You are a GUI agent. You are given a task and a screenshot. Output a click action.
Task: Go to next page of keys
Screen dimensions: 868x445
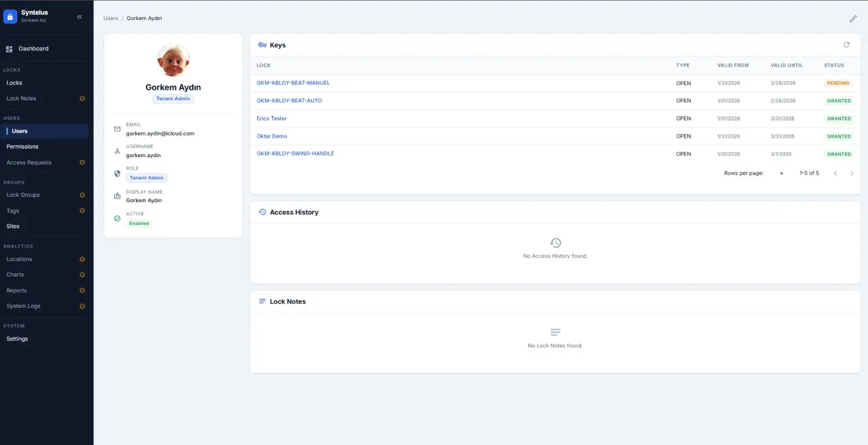852,173
